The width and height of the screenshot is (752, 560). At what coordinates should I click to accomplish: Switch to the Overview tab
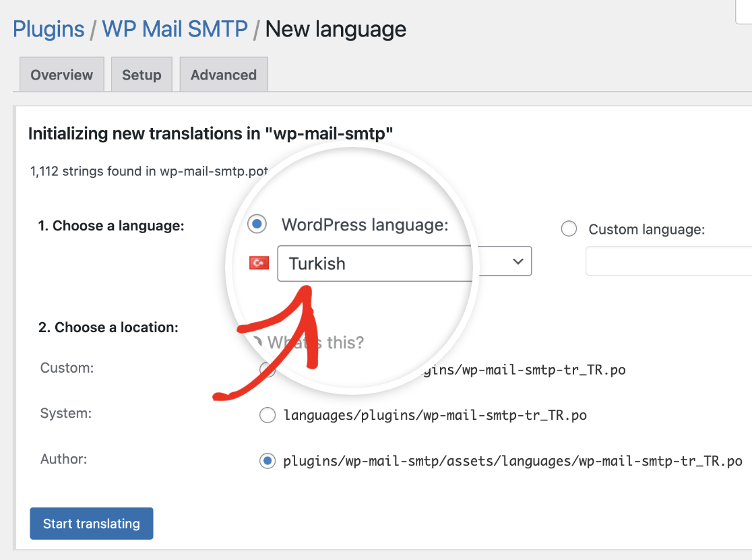pyautogui.click(x=62, y=75)
